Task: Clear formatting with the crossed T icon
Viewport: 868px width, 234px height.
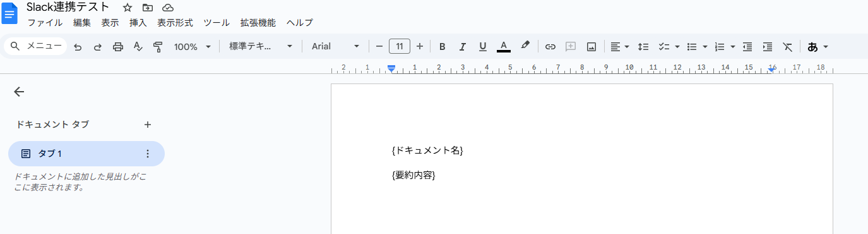Action: click(787, 46)
